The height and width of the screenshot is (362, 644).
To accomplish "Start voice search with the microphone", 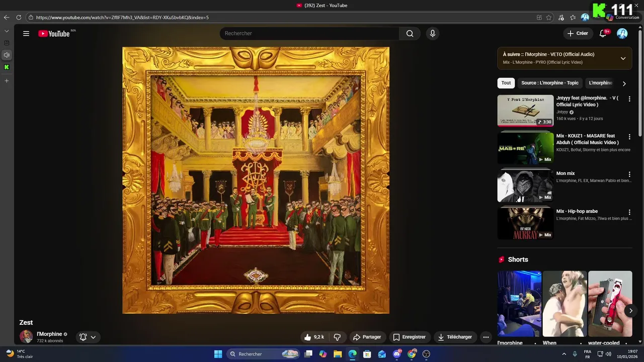I will 432,34.
